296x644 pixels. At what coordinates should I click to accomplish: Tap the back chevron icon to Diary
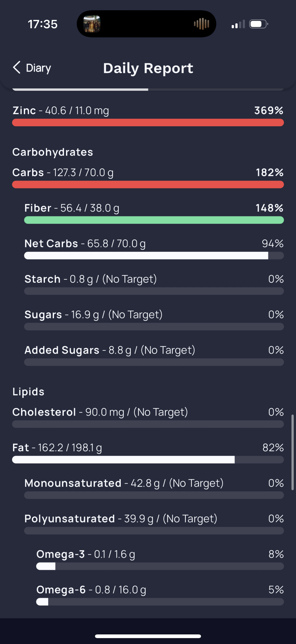[x=17, y=68]
